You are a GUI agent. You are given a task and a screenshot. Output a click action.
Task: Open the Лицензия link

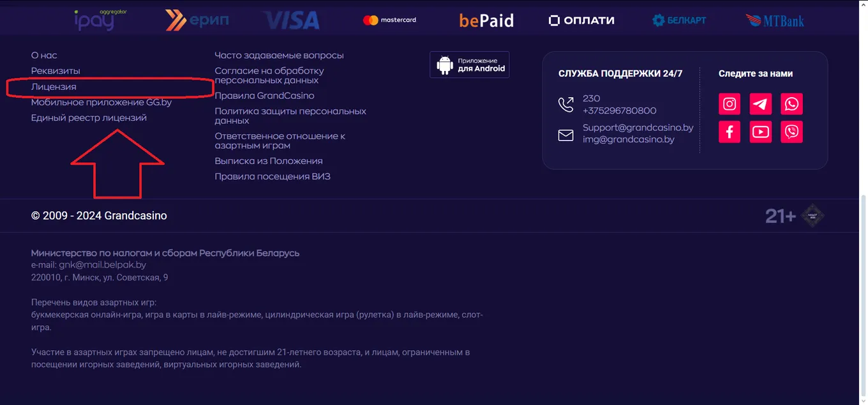[54, 87]
